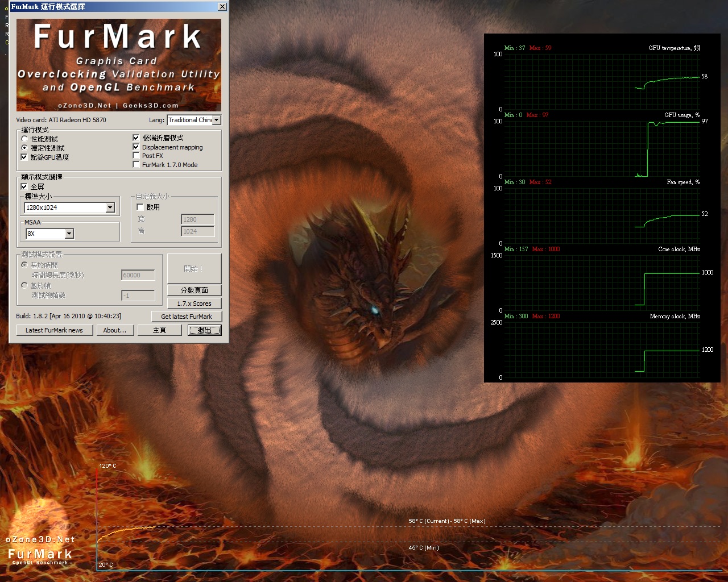Click the Core clock graph
The height and width of the screenshot is (582, 728).
point(602,282)
